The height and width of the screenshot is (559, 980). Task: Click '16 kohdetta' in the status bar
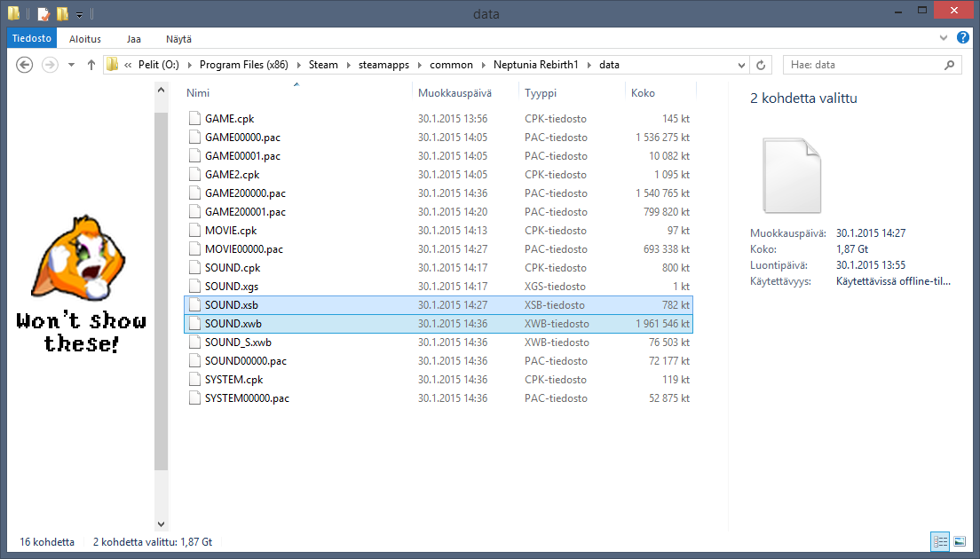coord(47,541)
